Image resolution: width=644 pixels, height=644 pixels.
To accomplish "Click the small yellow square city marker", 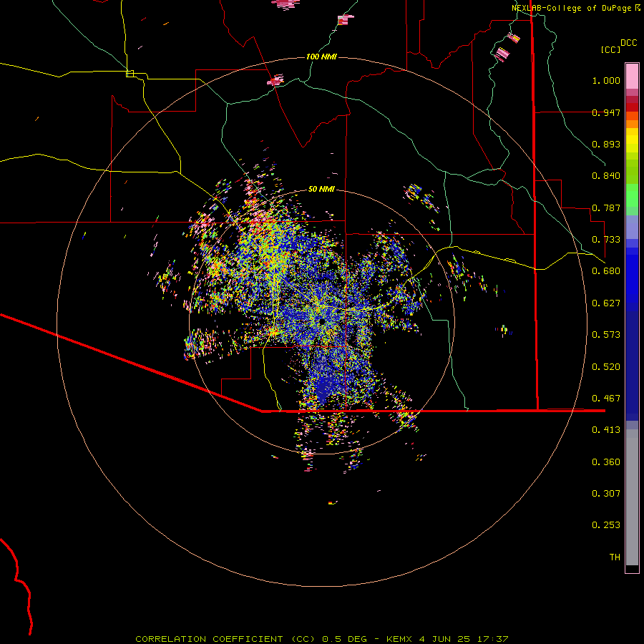I will (130, 74).
